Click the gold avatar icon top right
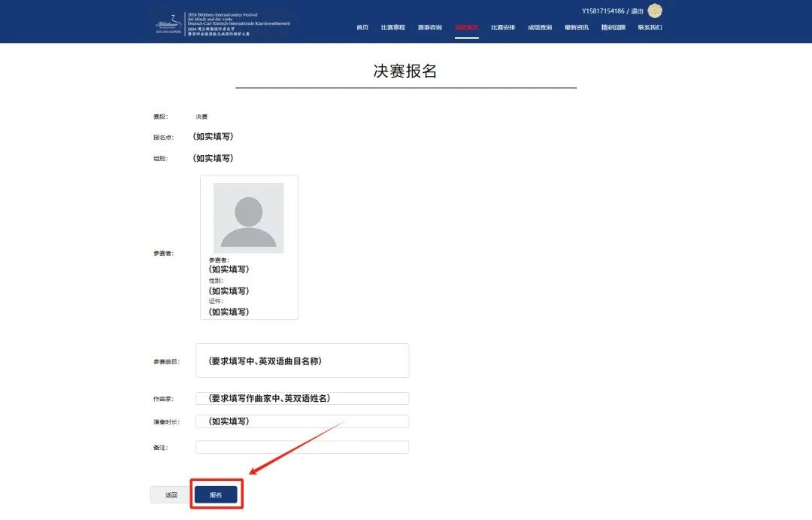Image resolution: width=812 pixels, height=520 pixels. coord(654,11)
